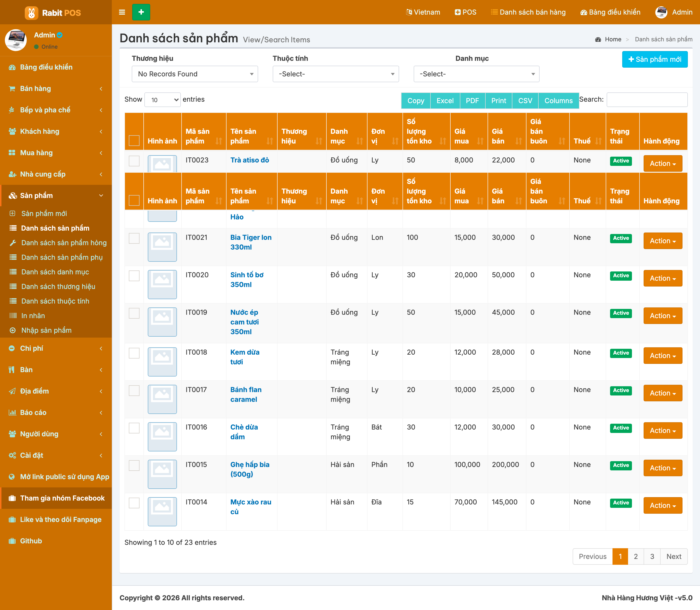The height and width of the screenshot is (610, 700).
Task: Click into the Search input field
Action: click(x=647, y=99)
